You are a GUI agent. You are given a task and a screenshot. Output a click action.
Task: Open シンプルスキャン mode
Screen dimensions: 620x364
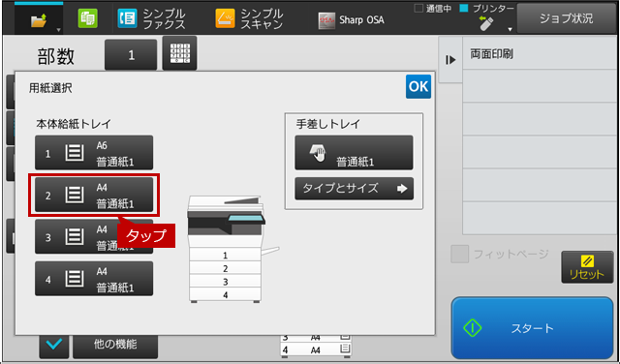(x=250, y=19)
